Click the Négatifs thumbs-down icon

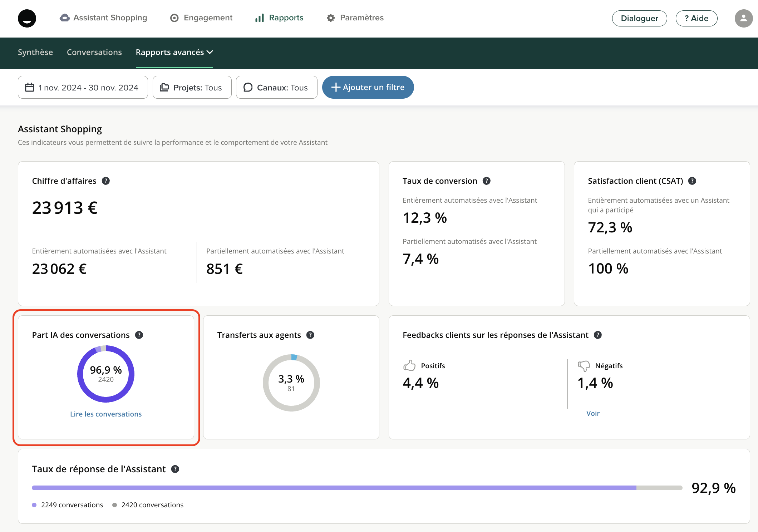[584, 366]
